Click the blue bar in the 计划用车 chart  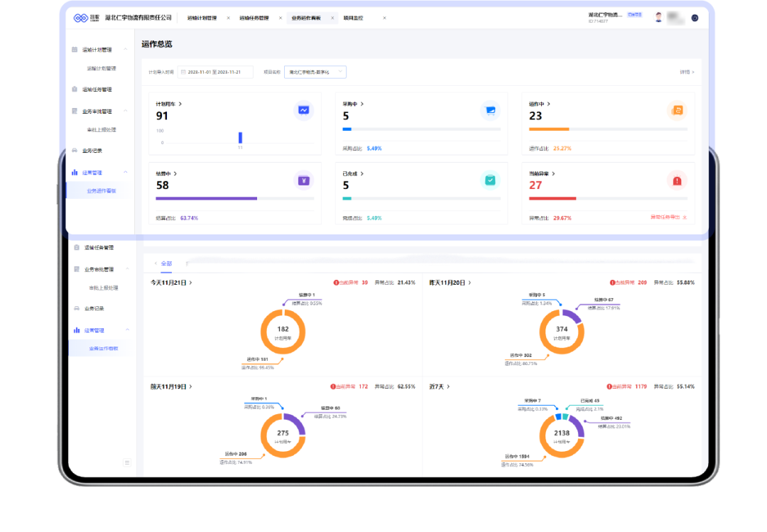pos(240,138)
